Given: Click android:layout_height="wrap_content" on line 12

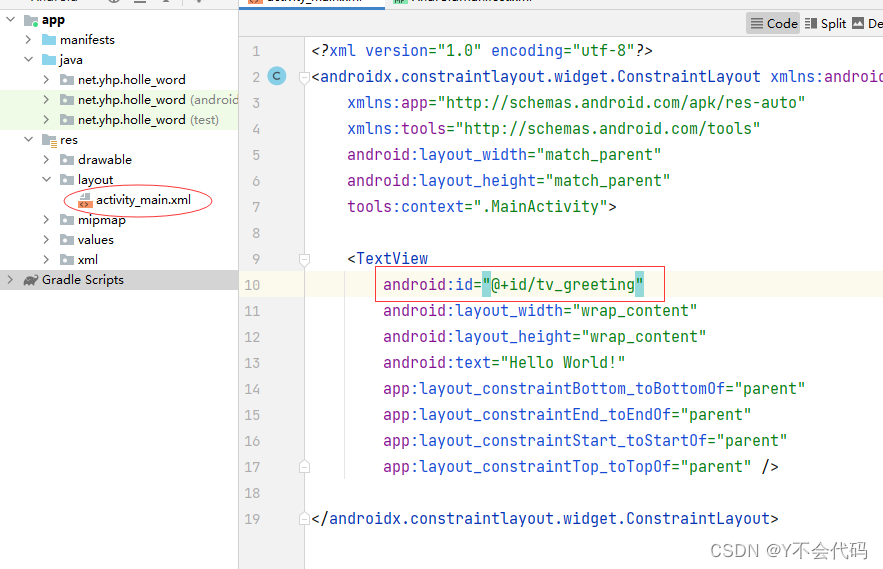Looking at the screenshot, I should pyautogui.click(x=545, y=337).
